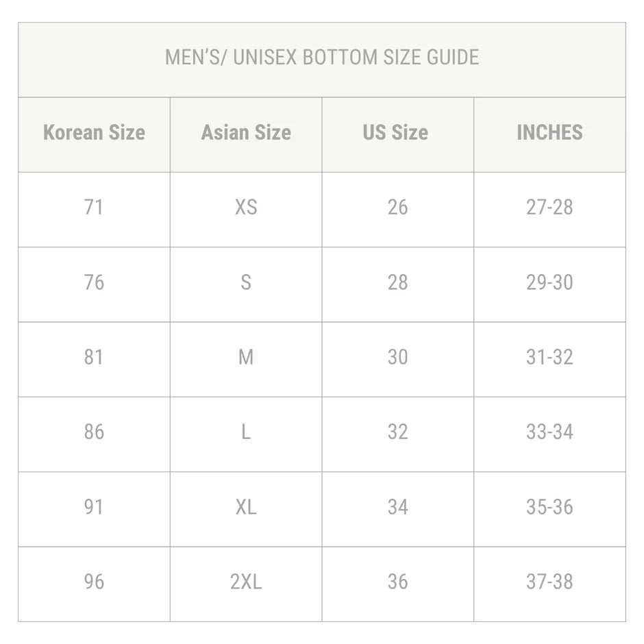Select Korean size 76 cell
Viewport: 644px width, 644px height.
coord(94,282)
